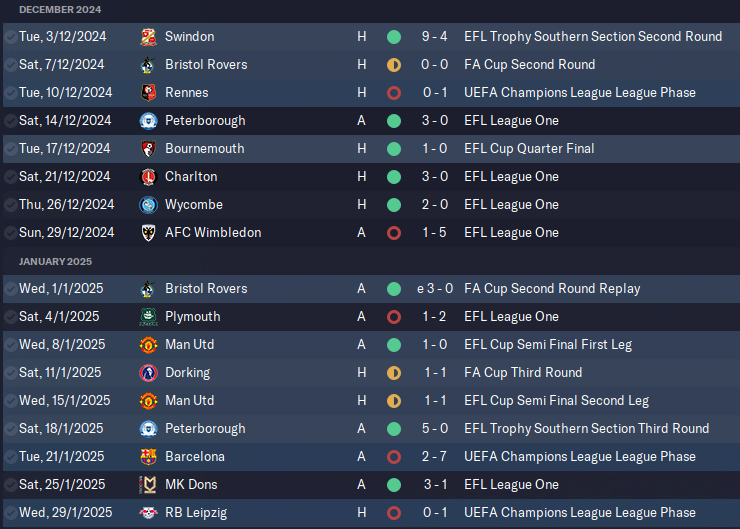Select the Dorking fixture date Sat, 11/1/2025
The height and width of the screenshot is (529, 740).
pyautogui.click(x=60, y=373)
